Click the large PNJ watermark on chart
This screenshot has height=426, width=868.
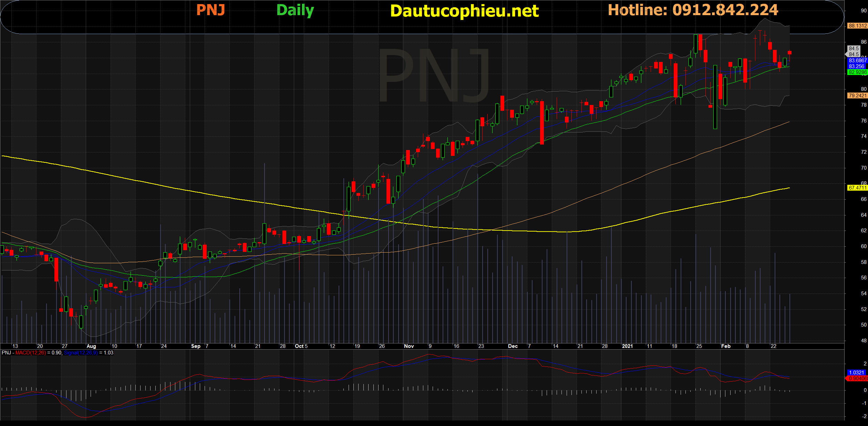tap(434, 76)
